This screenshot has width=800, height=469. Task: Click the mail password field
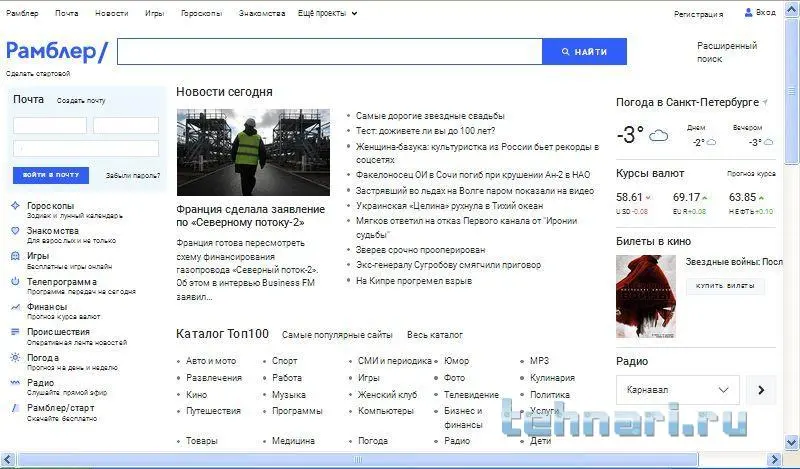pos(86,149)
